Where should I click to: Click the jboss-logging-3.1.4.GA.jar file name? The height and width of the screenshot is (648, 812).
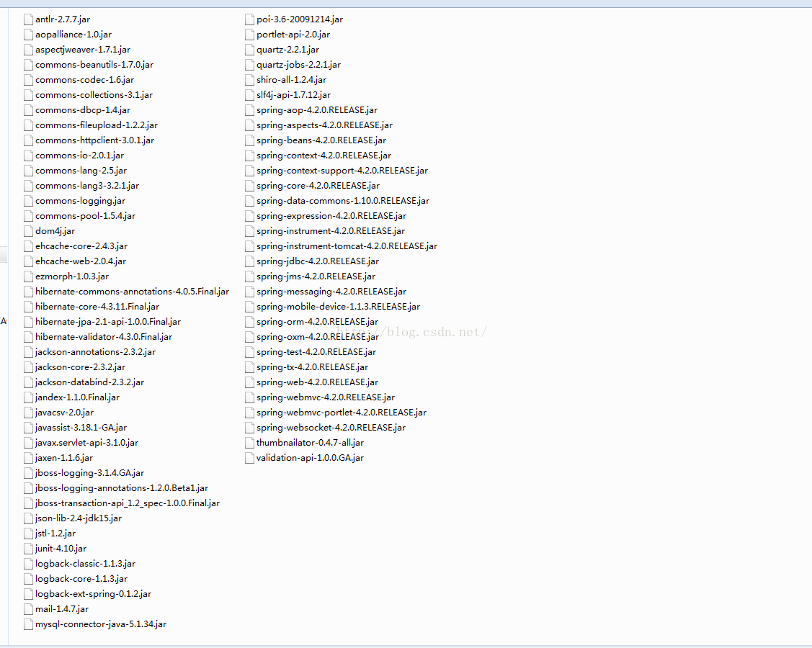(x=89, y=473)
